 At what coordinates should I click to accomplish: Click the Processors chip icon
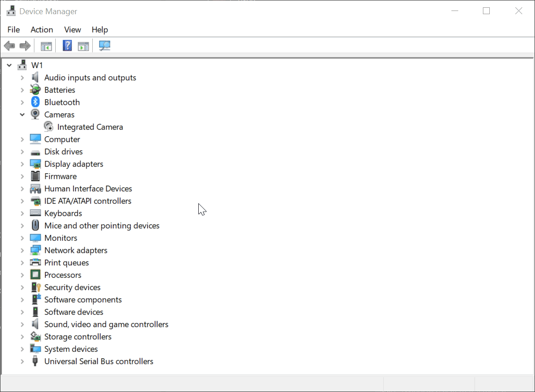(35, 275)
